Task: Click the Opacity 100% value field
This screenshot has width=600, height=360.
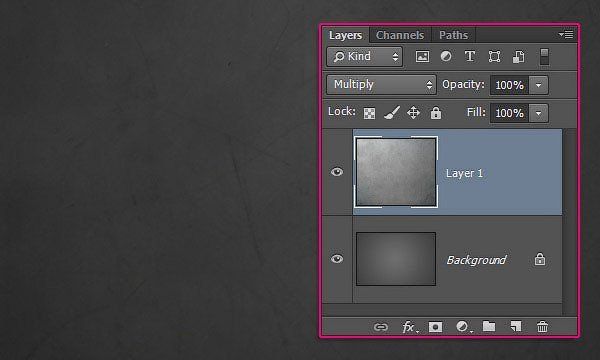Action: (509, 85)
